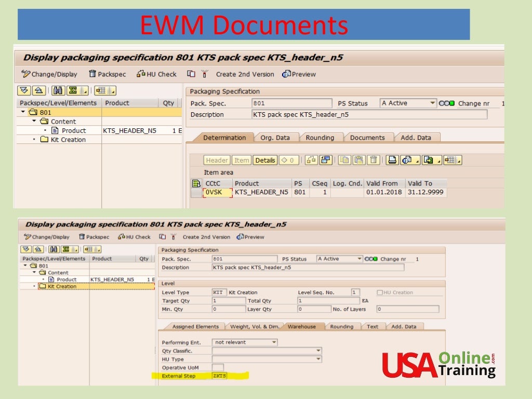Open the Weight, Vol. & Dim. tab
The width and height of the screenshot is (532, 399).
point(255,326)
